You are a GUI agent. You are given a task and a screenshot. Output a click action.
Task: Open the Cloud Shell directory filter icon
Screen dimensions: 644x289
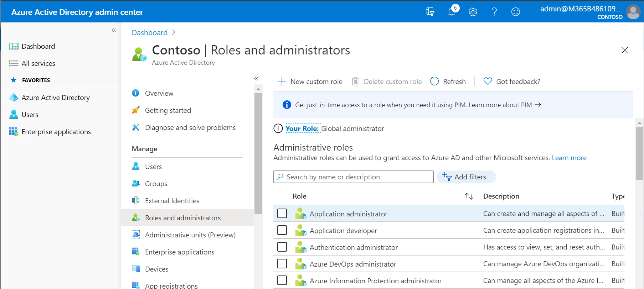tap(430, 12)
